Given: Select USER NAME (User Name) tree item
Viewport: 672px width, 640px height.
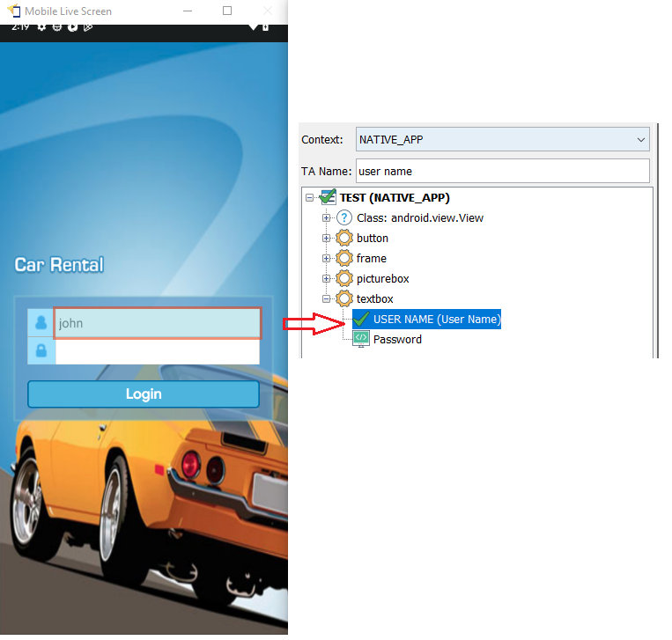Looking at the screenshot, I should click(x=426, y=320).
